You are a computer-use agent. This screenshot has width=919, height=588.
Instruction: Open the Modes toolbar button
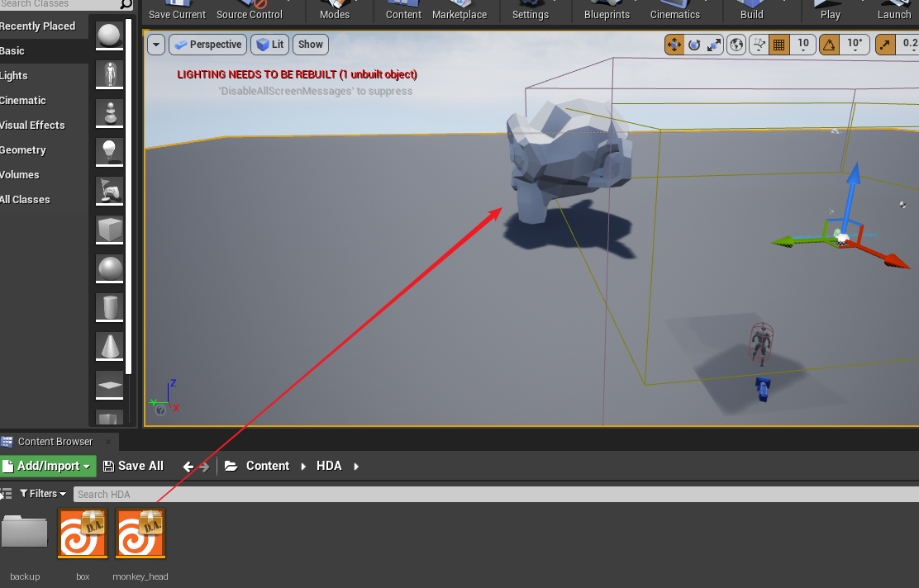click(335, 11)
